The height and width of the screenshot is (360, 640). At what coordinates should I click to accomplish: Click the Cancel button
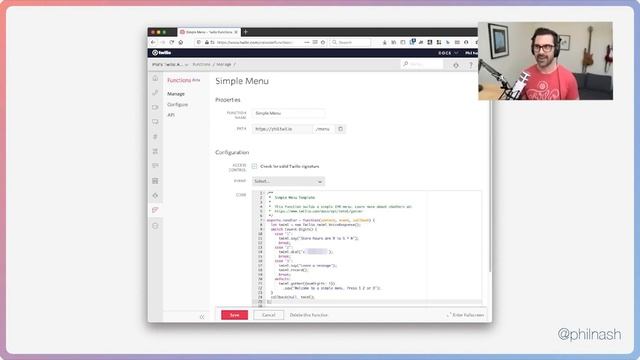(269, 315)
